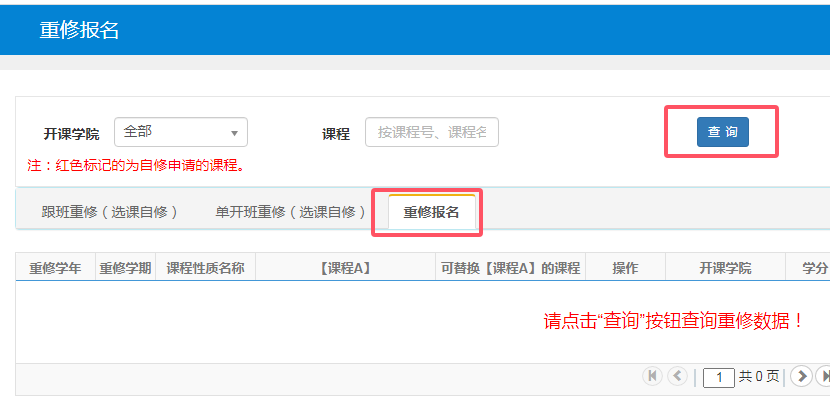
Task: Jump to the last results page
Action: 823,376
